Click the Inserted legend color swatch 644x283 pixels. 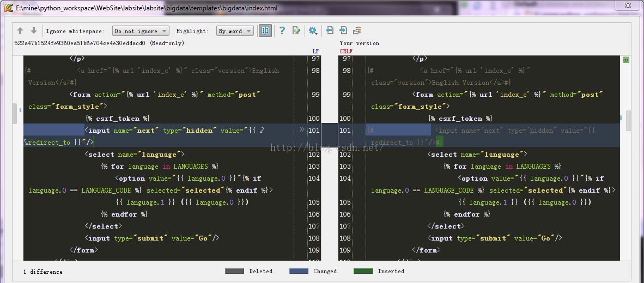pos(363,271)
